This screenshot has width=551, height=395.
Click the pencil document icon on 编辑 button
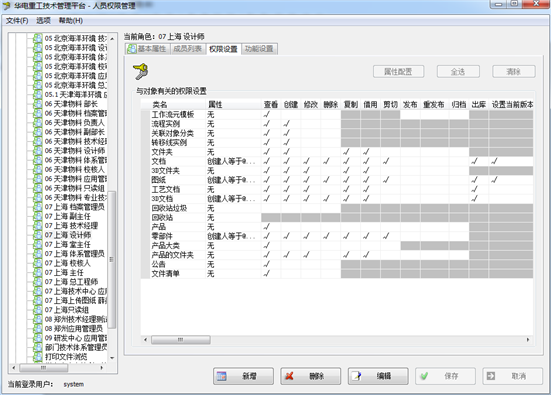click(357, 376)
